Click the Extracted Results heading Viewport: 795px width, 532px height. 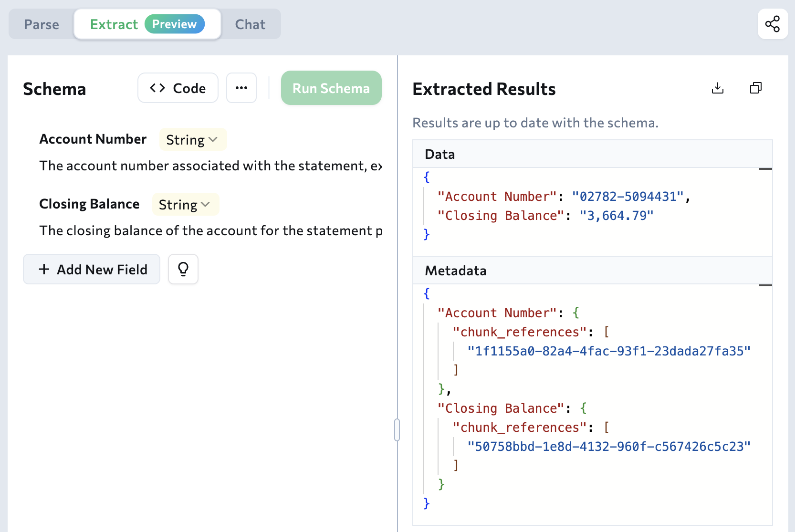[484, 89]
